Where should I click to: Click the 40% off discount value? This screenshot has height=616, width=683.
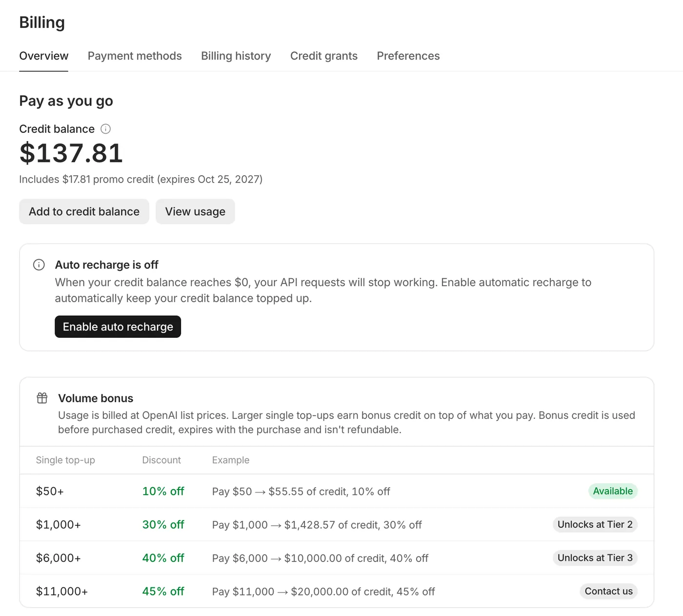(163, 557)
